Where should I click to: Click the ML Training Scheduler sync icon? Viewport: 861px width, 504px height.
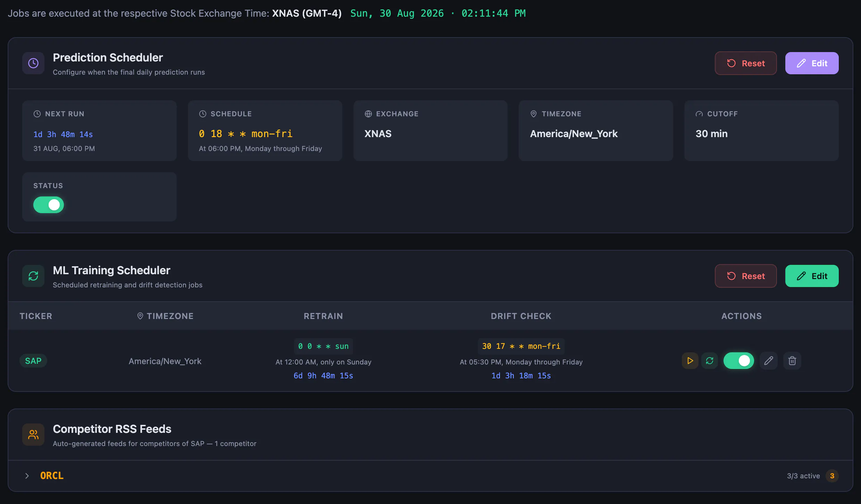(33, 276)
